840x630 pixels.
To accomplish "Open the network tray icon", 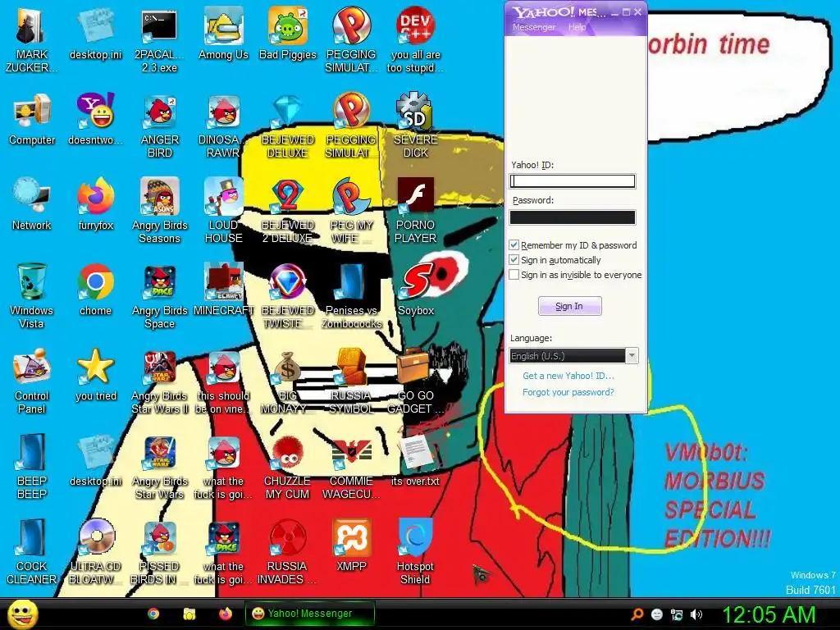I will [677, 614].
